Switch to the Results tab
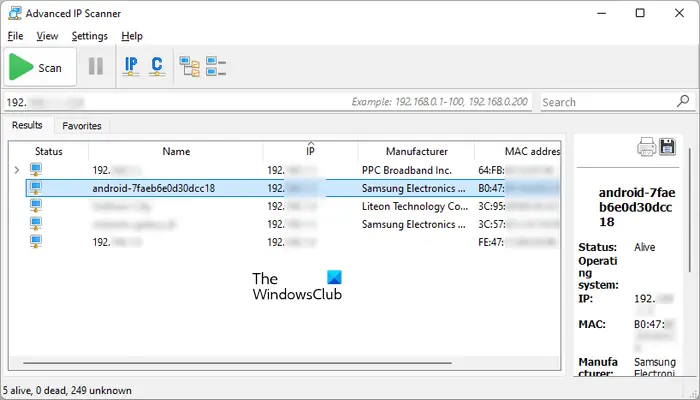 click(x=27, y=125)
